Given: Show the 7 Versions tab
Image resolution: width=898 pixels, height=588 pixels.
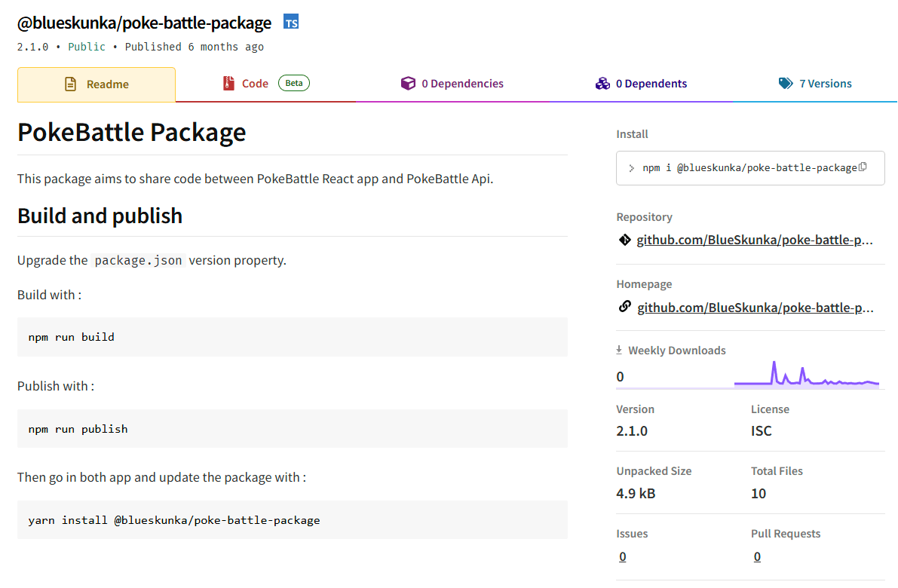Looking at the screenshot, I should [815, 84].
